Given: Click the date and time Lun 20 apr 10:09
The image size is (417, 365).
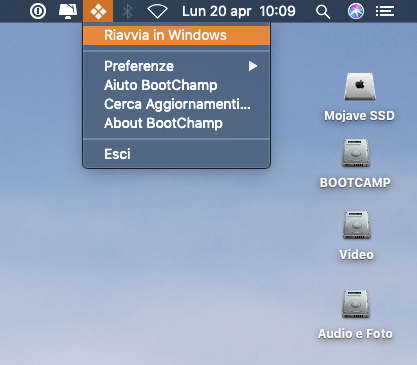Looking at the screenshot, I should coord(239,11).
